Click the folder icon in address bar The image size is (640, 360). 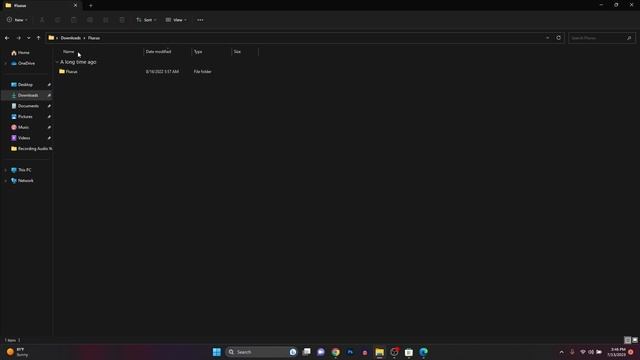coord(51,38)
